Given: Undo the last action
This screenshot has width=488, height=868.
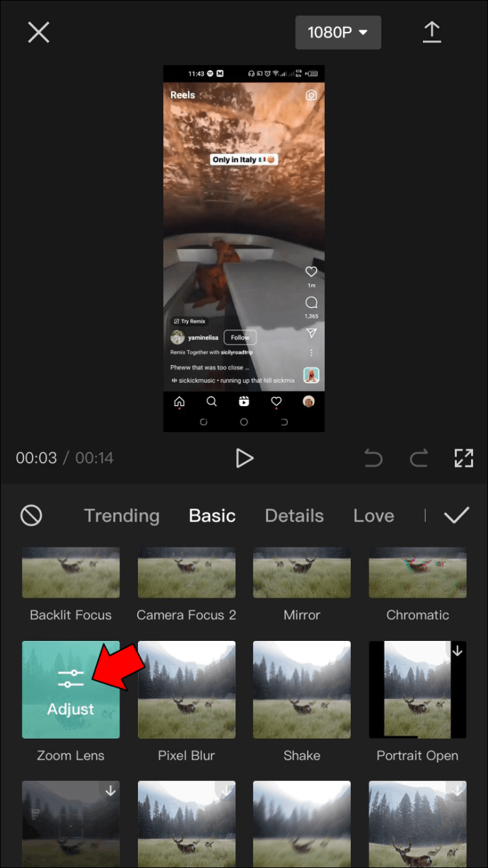Looking at the screenshot, I should tap(373, 458).
